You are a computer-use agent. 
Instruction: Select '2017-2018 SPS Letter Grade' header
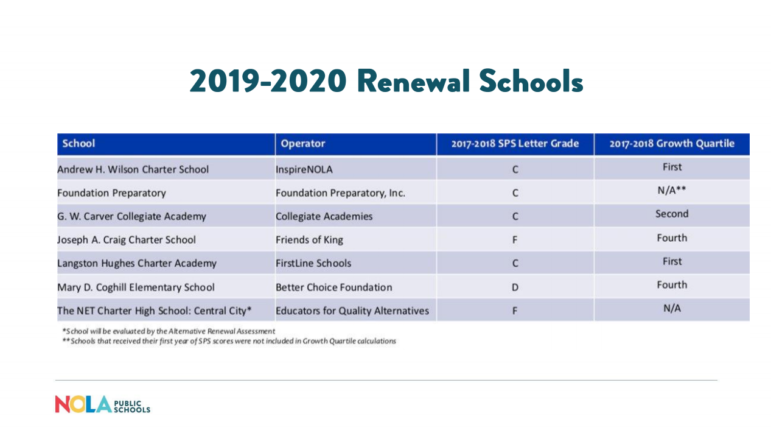point(515,144)
